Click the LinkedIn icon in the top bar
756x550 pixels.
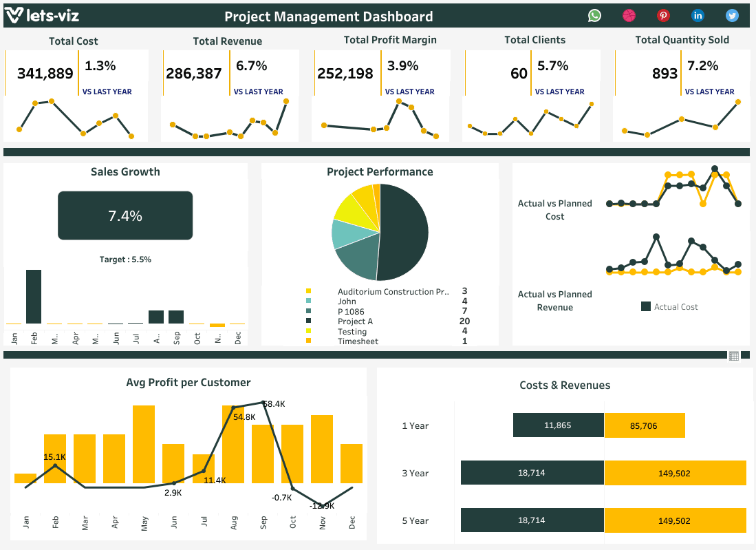tap(698, 15)
